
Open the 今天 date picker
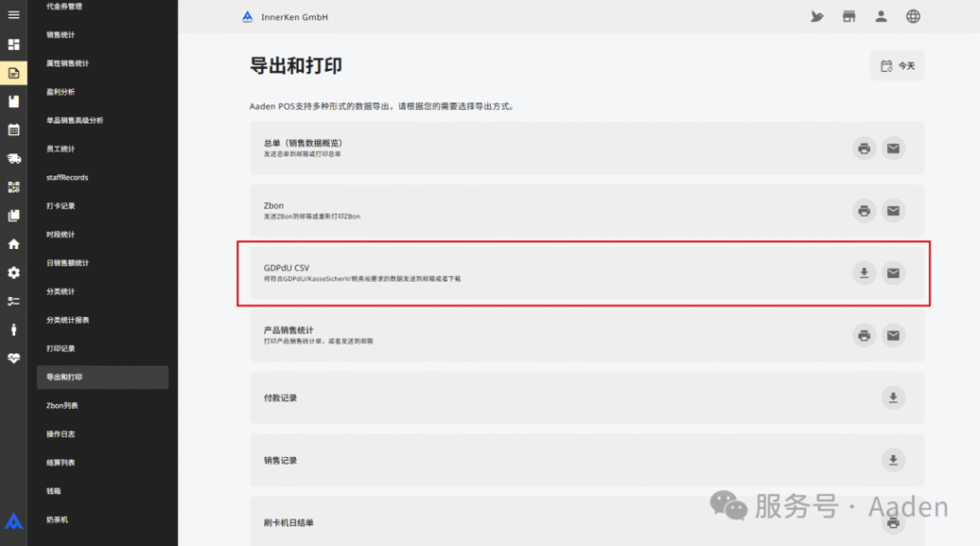(x=898, y=66)
